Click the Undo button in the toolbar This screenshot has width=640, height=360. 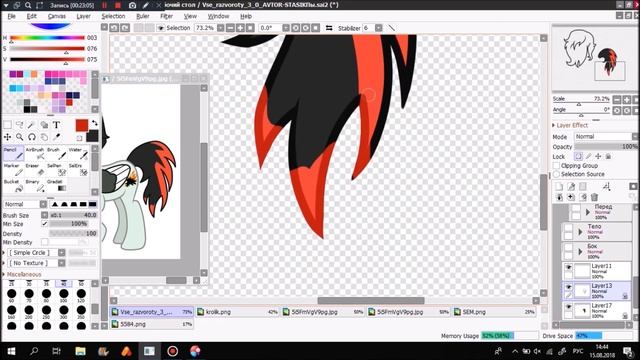click(114, 28)
